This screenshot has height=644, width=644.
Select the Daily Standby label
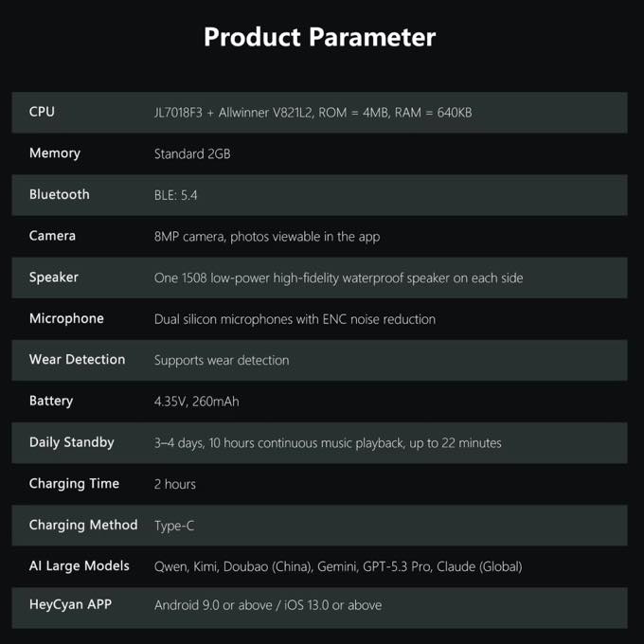(x=71, y=442)
